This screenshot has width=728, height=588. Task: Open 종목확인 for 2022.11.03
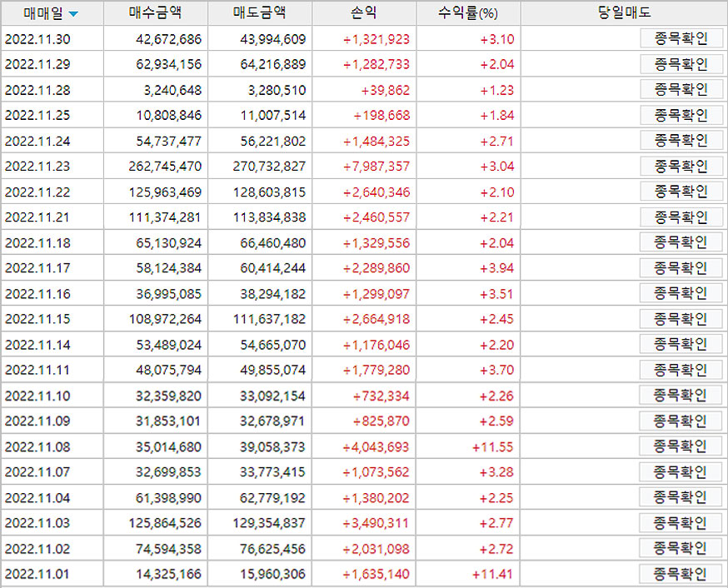681,523
